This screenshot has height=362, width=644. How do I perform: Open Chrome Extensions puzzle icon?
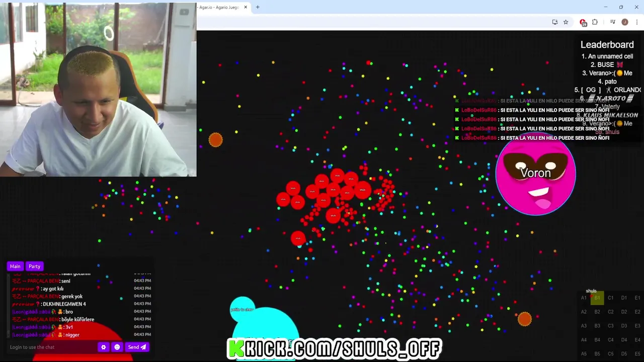[x=595, y=22]
